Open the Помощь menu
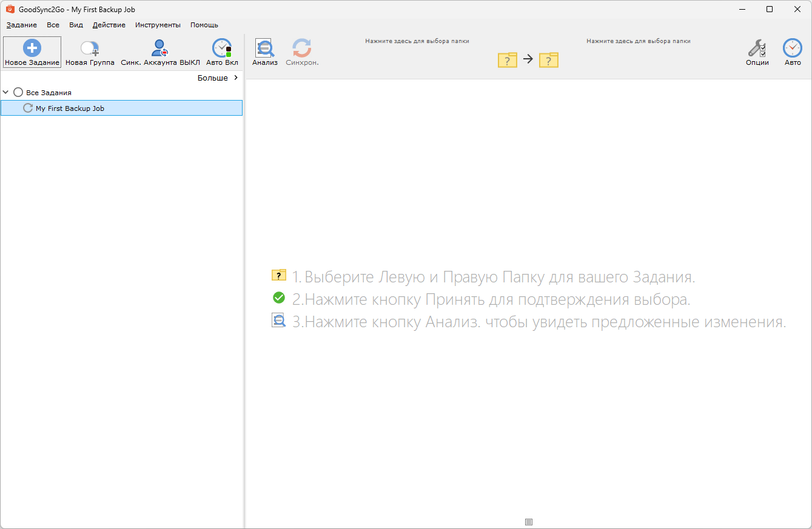812x529 pixels. [204, 25]
